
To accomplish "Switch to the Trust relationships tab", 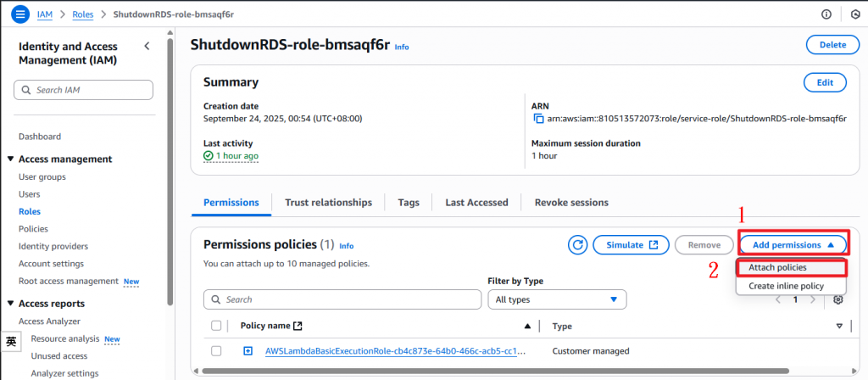I will pyautogui.click(x=328, y=203).
